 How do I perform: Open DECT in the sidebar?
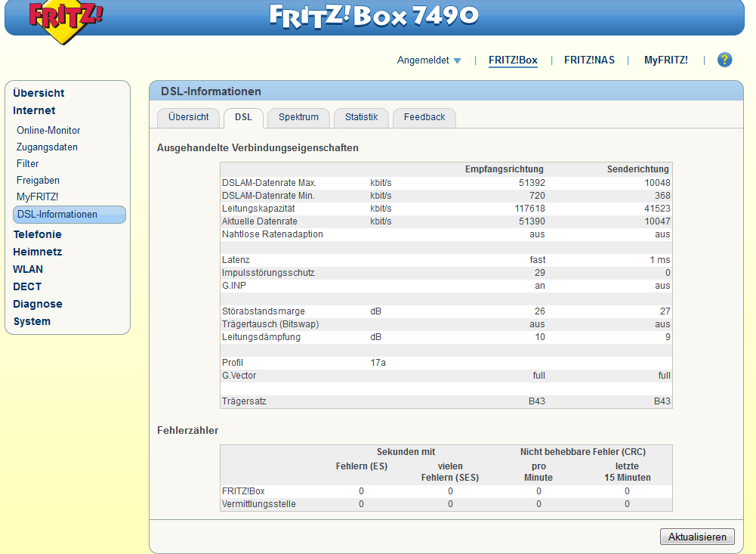[27, 286]
